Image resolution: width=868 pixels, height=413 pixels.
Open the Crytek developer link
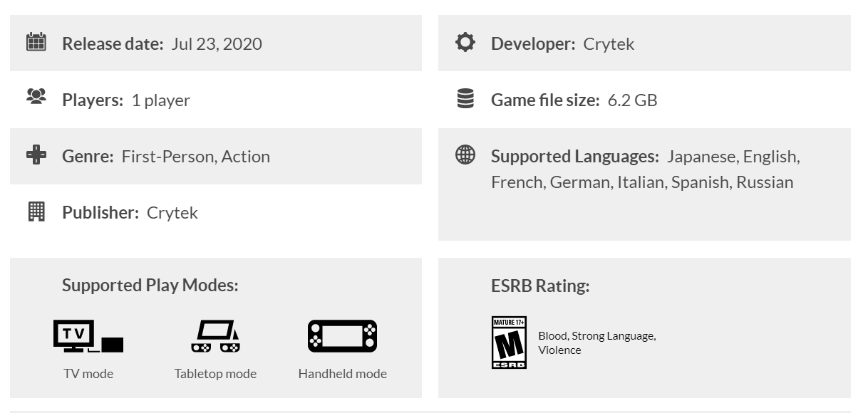pos(609,43)
